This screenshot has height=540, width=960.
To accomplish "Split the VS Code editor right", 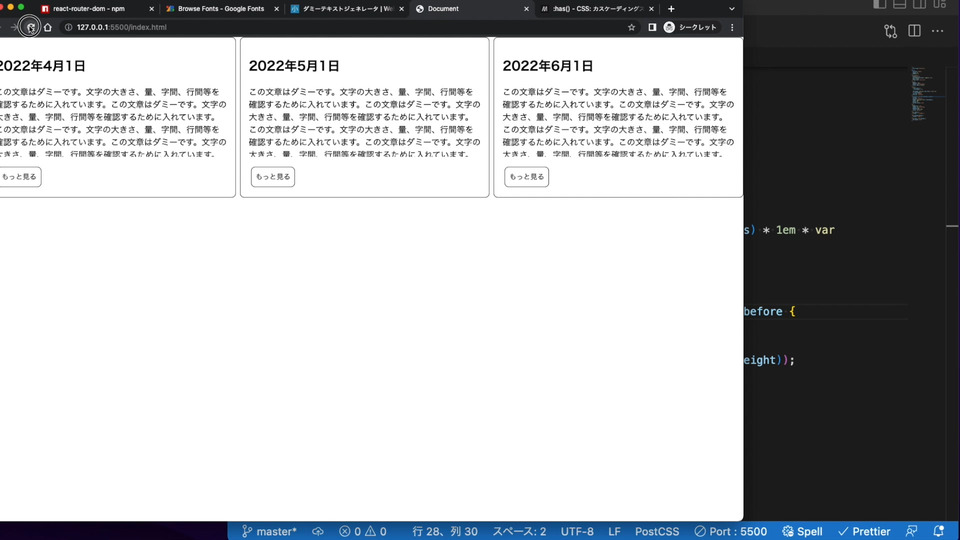I will pyautogui.click(x=914, y=31).
